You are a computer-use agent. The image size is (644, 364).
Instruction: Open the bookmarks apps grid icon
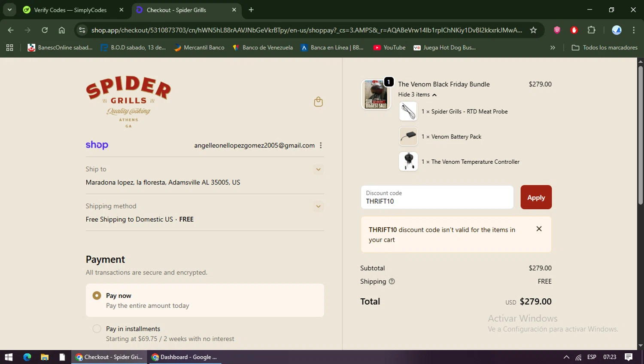[9, 48]
